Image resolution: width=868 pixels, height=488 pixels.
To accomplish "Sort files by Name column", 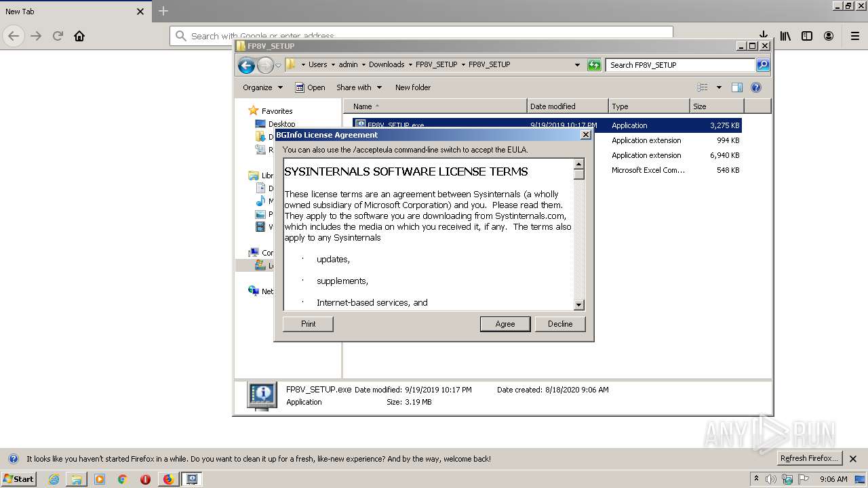I will 435,106.
